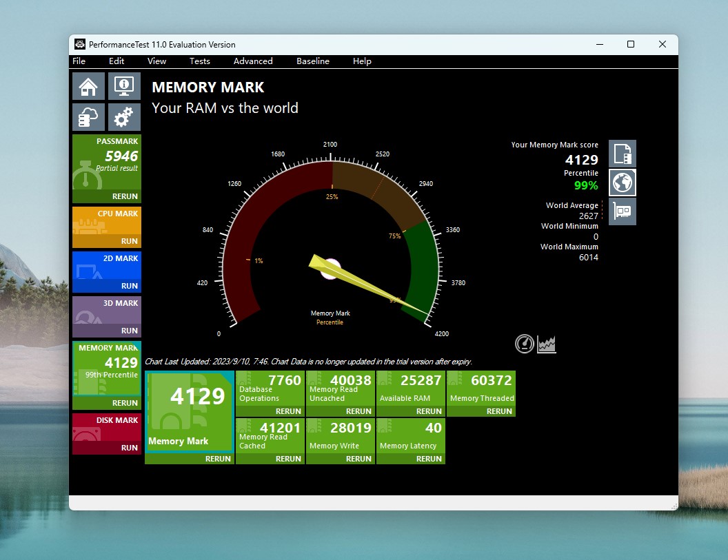Click the World Minimum 0 value

(596, 237)
